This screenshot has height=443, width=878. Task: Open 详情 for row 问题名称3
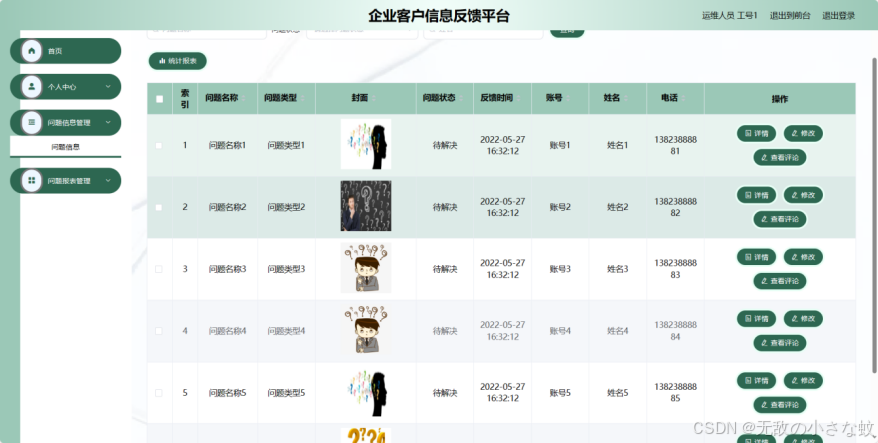(x=756, y=257)
